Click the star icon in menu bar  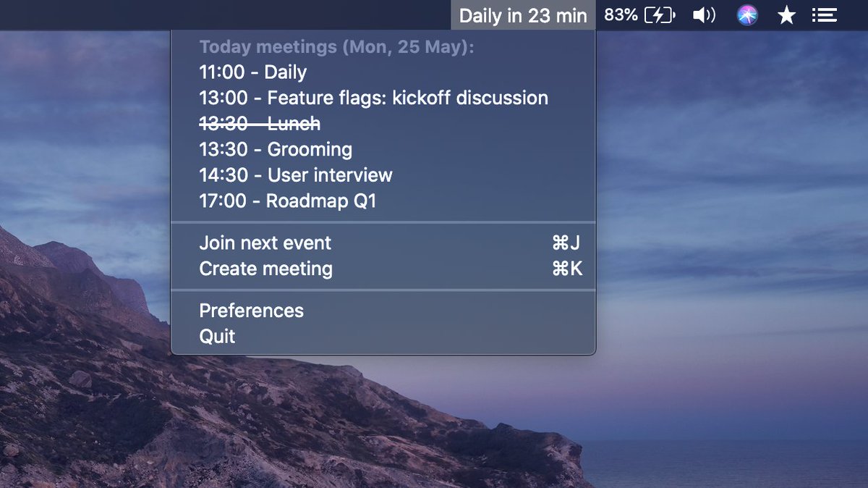coord(786,14)
